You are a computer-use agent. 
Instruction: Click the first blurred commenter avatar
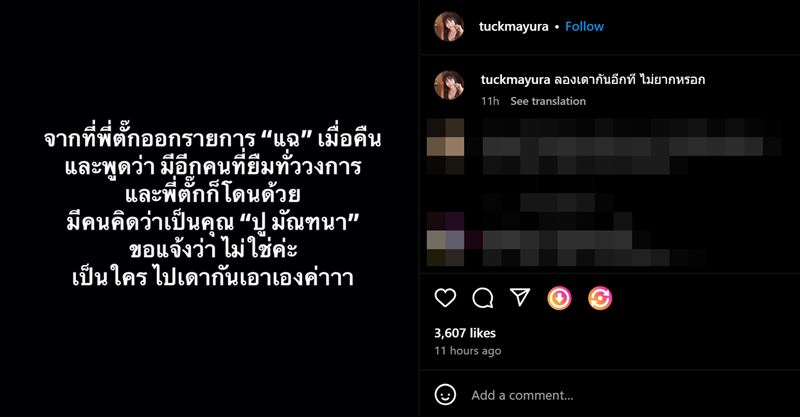445,146
